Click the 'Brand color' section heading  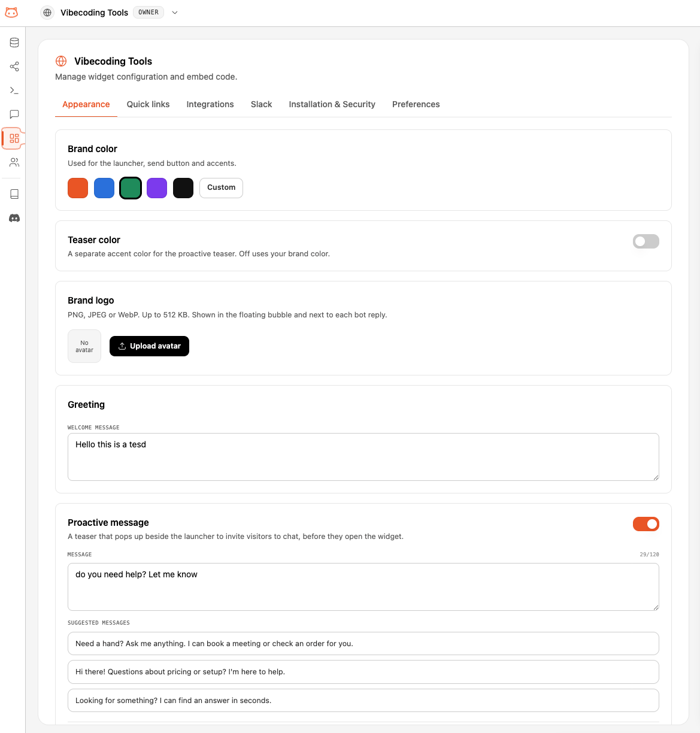92,149
